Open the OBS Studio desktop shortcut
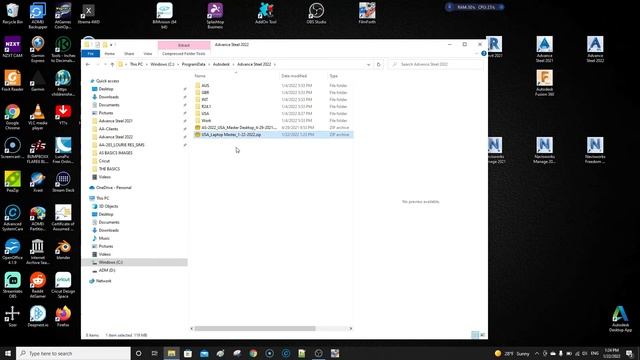Image resolution: width=640 pixels, height=360 pixels. coord(316,13)
